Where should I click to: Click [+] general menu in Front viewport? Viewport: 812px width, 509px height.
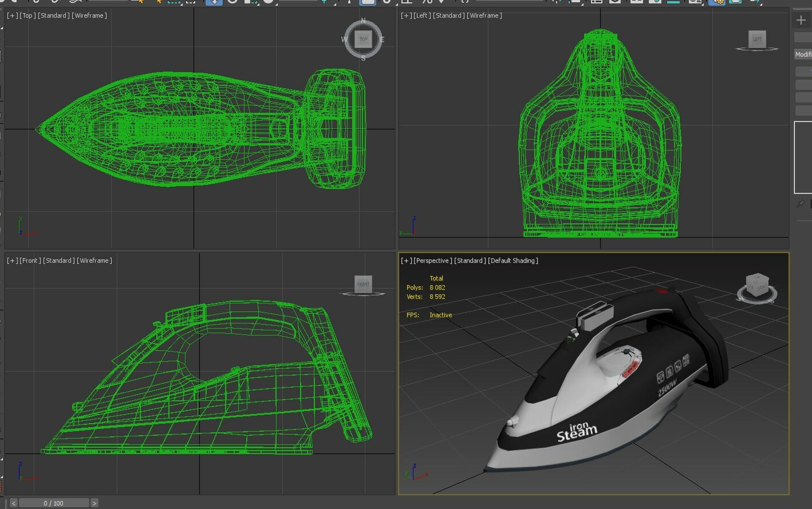pyautogui.click(x=12, y=261)
